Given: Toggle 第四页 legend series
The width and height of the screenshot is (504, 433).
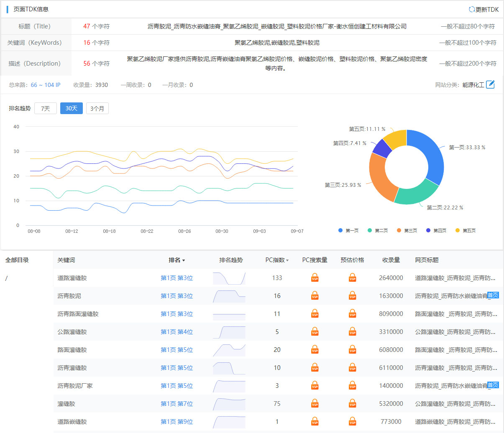Looking at the screenshot, I should tap(436, 230).
